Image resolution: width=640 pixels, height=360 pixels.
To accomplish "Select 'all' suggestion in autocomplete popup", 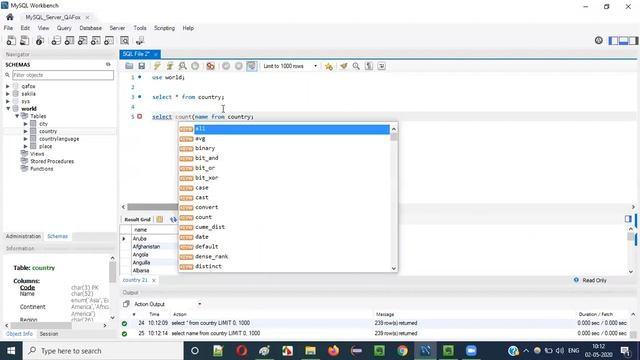I will point(284,129).
